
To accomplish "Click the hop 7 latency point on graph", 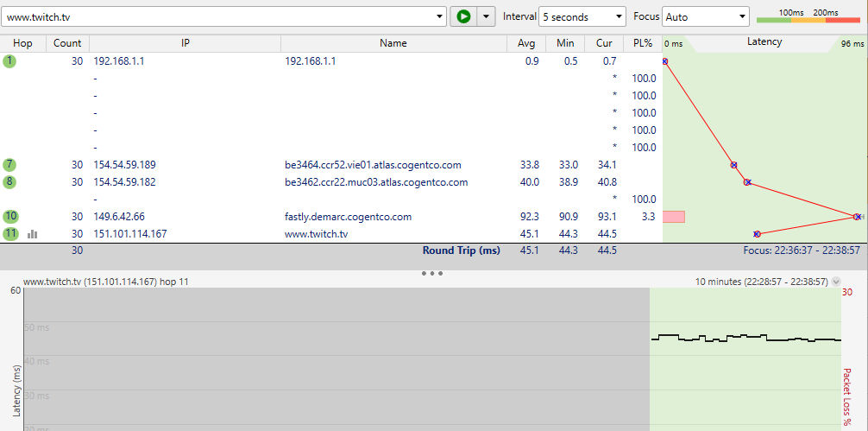I will click(733, 164).
